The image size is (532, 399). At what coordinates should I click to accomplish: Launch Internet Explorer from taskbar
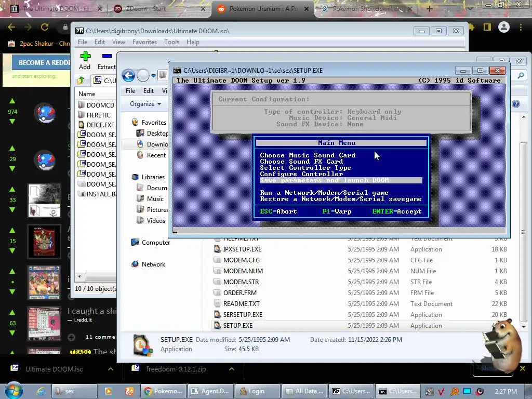(41, 391)
